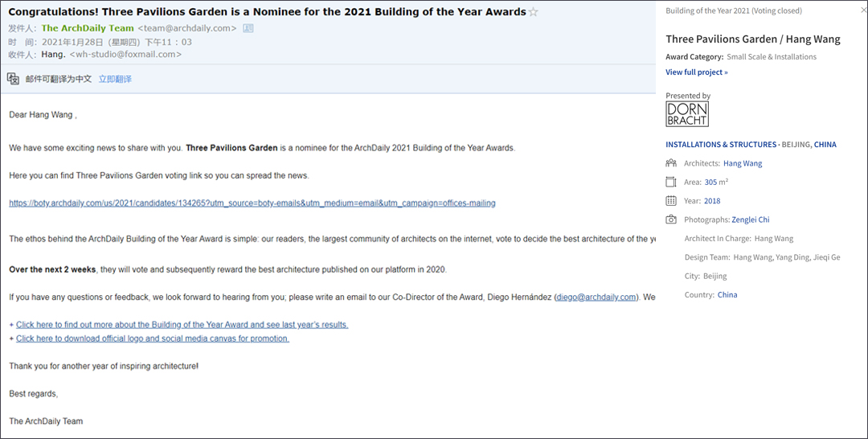
Task: Open INSTALLATIONS & STRUCTURES category link
Action: coord(721,145)
